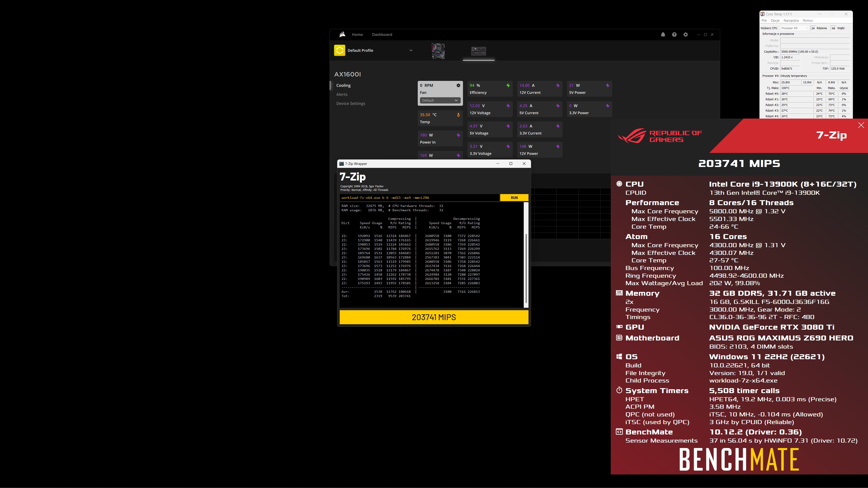Open iCUE settings gear icon
The width and height of the screenshot is (868, 488).
[685, 34]
